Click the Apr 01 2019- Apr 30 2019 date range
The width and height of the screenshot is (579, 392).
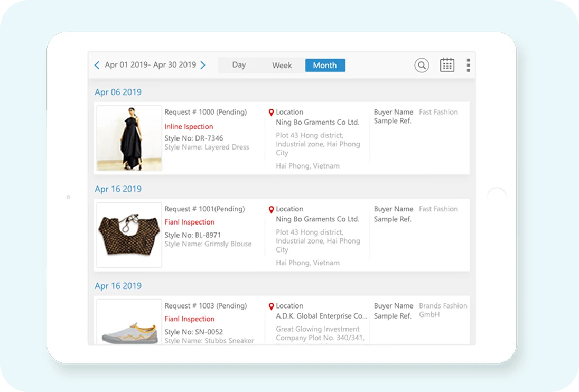point(150,65)
